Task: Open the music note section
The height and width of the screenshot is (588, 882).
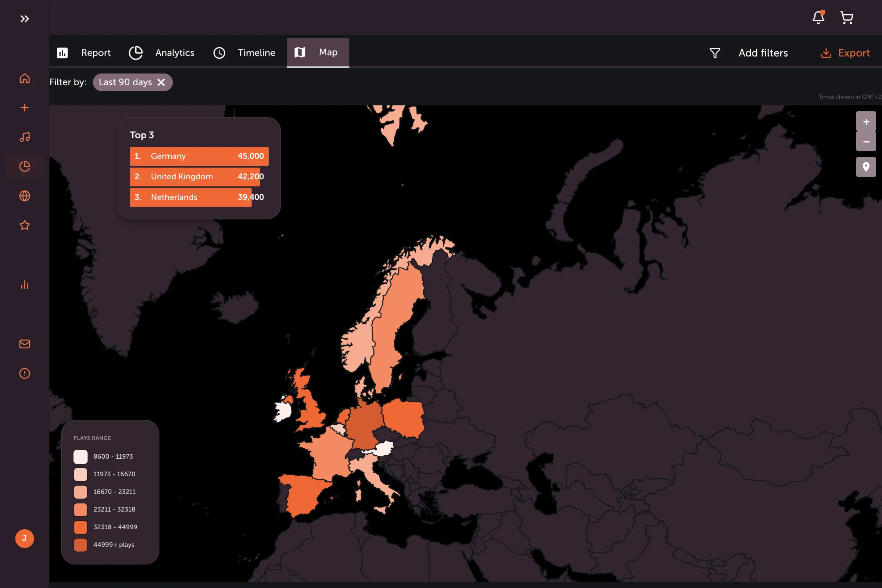Action: pyautogui.click(x=24, y=137)
